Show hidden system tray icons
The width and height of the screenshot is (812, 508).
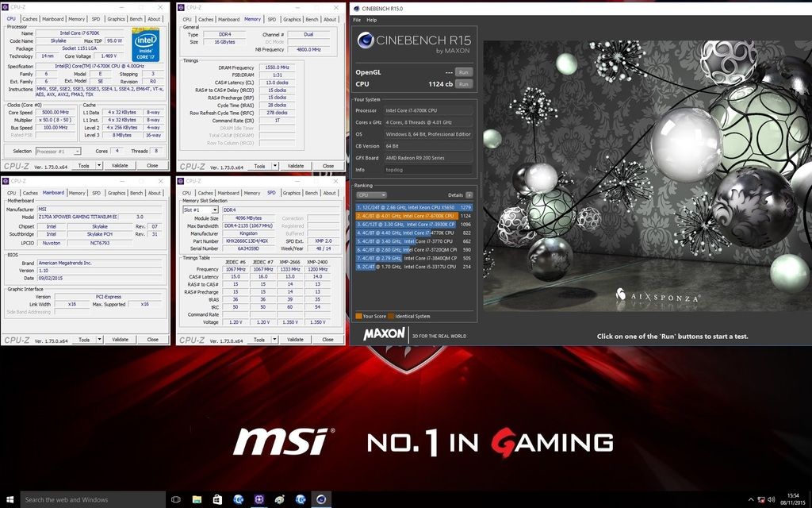click(x=751, y=500)
